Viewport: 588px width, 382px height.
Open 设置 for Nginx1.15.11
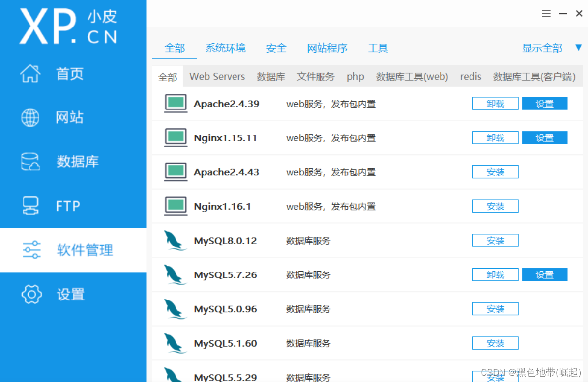[545, 138]
